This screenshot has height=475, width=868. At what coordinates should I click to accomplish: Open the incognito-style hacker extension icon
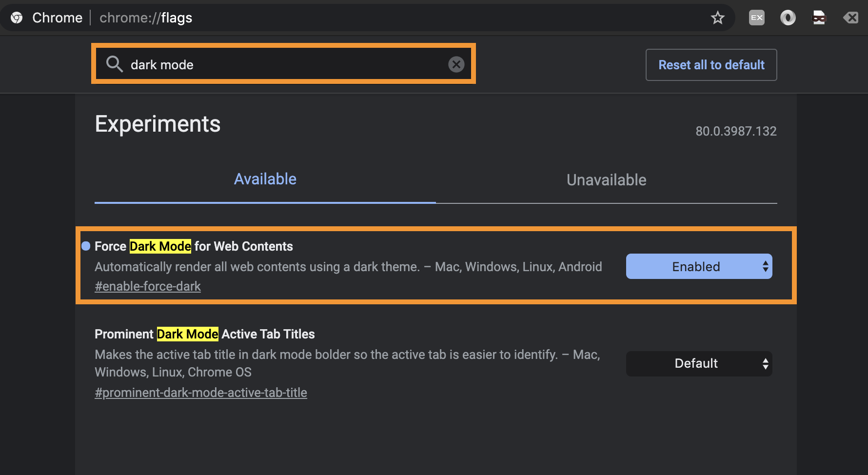[819, 18]
